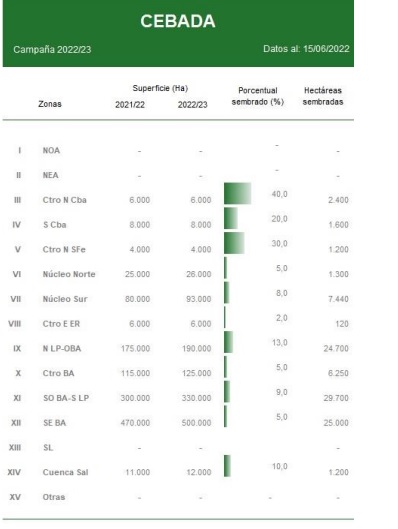This screenshot has width=398, height=529.
Task: Click the Hectáreas sembradas header
Action: pyautogui.click(x=323, y=96)
